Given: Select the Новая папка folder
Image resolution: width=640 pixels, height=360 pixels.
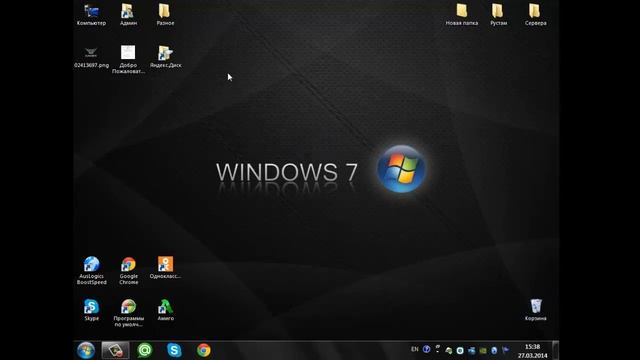Looking at the screenshot, I should coord(462,14).
